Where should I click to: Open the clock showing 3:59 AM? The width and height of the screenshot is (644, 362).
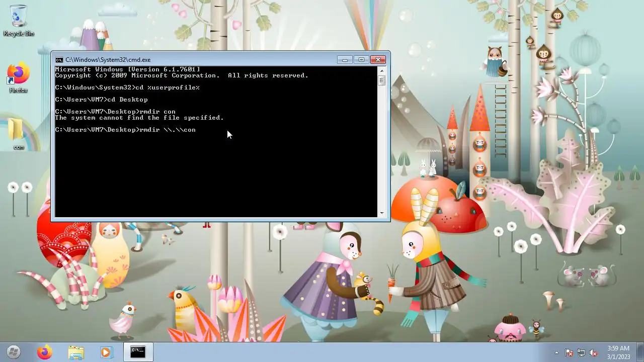618,352
